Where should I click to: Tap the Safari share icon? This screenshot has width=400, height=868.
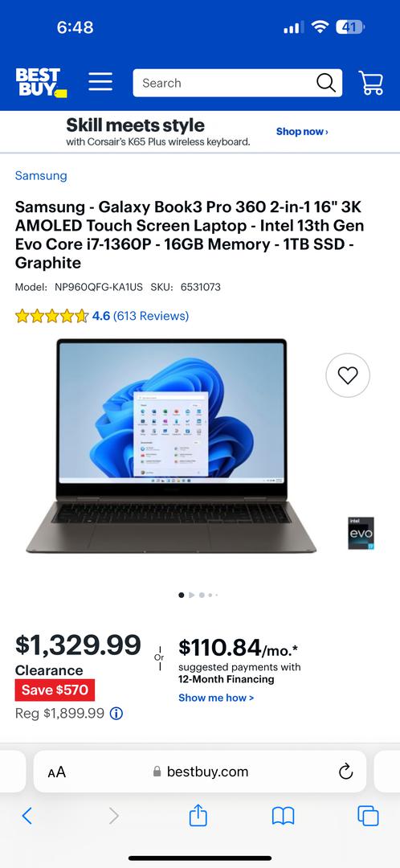198,815
